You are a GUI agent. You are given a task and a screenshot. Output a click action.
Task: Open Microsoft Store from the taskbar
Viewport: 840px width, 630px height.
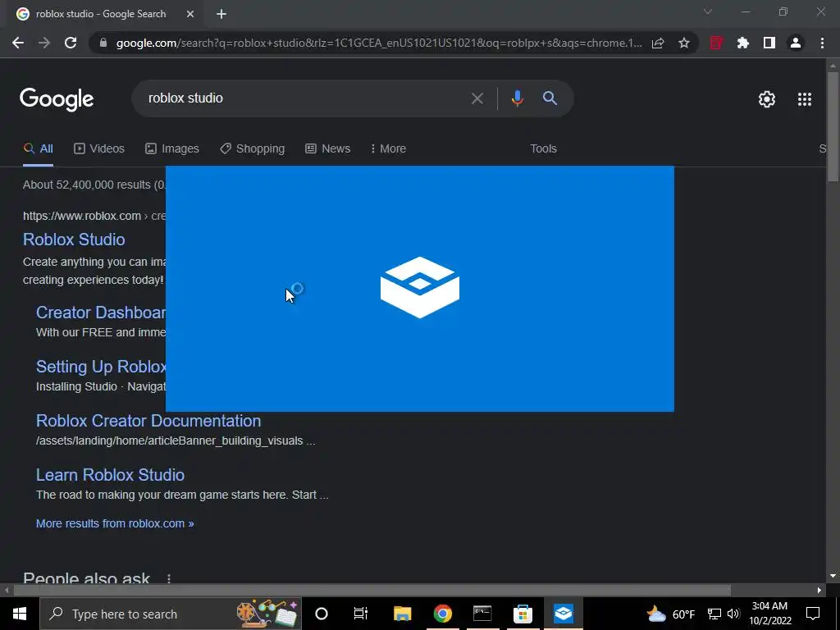523,614
